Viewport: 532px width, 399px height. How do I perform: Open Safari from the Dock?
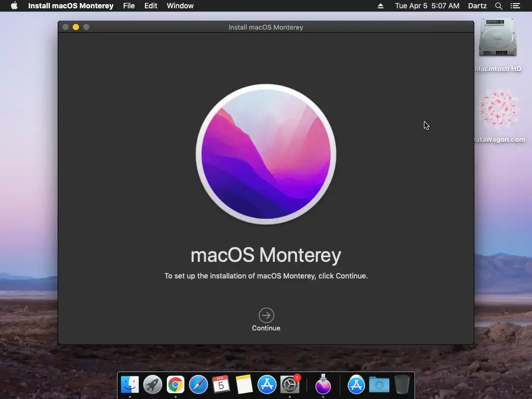[198, 384]
